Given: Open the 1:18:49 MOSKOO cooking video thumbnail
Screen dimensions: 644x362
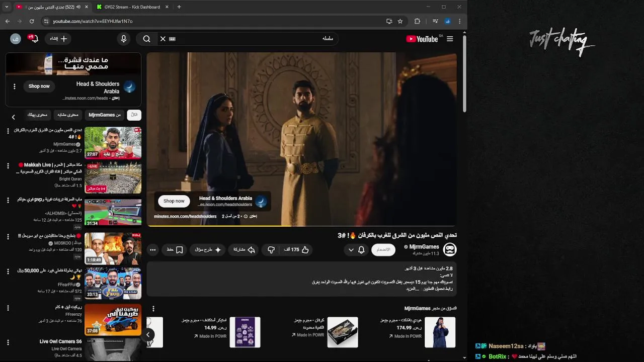Looking at the screenshot, I should pos(113,248).
